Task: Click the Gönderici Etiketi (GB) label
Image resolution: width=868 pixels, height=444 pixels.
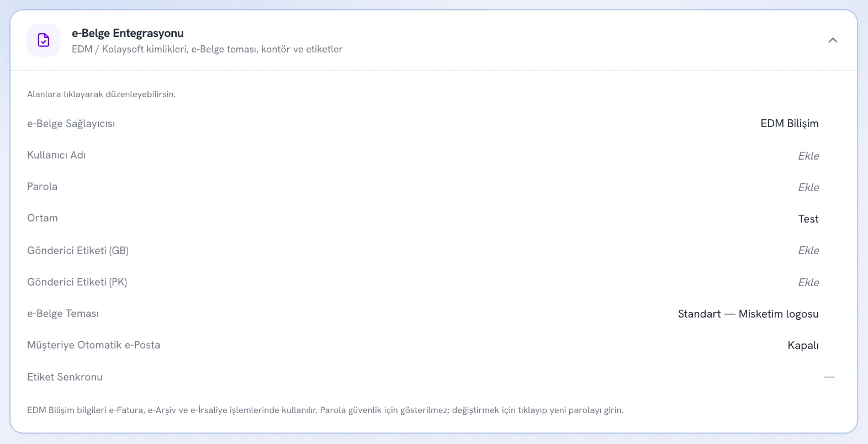Action: coord(78,251)
